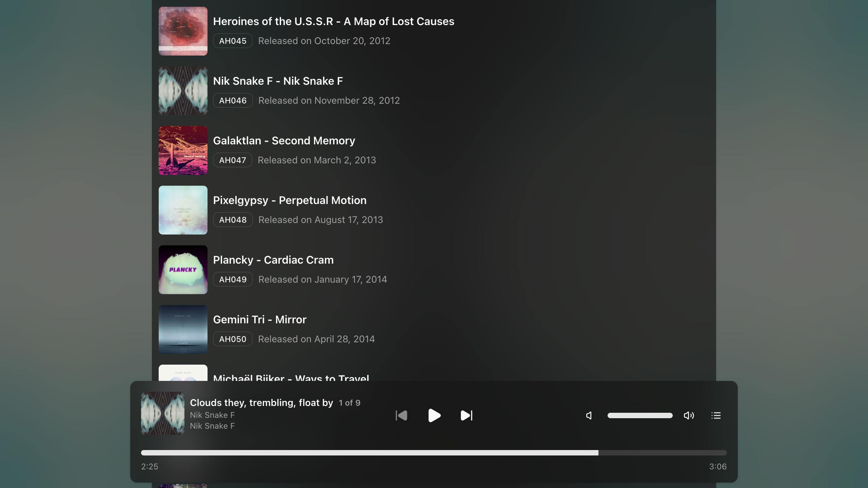Click the "Clouds they, trembling, float by" title

(x=261, y=403)
